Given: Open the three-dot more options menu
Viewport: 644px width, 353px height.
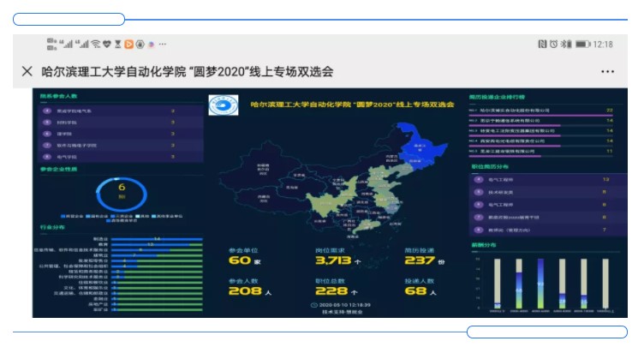Looking at the screenshot, I should click(x=607, y=71).
